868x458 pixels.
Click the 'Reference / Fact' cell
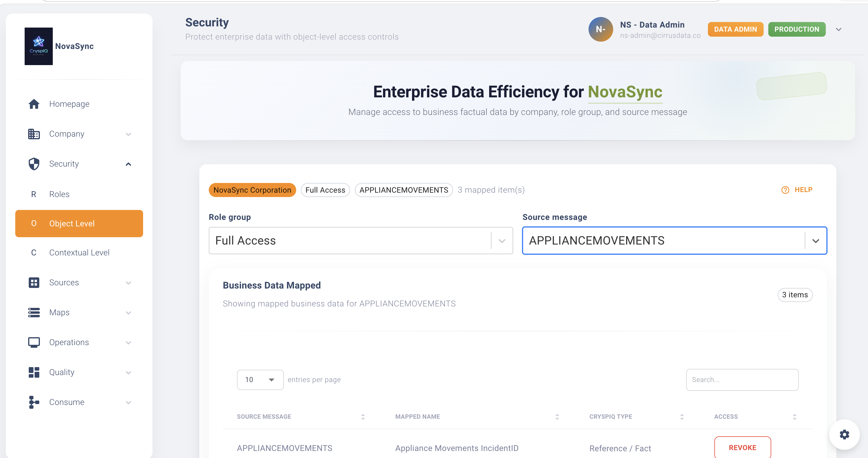point(620,449)
